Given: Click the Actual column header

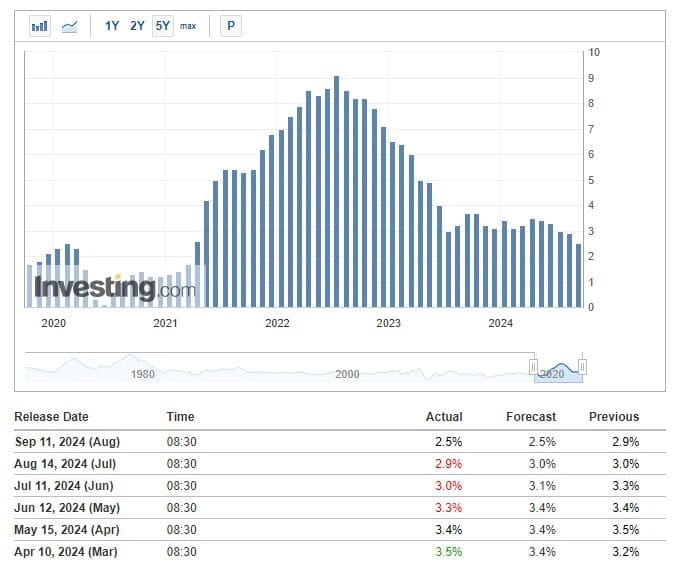Looking at the screenshot, I should 444,416.
